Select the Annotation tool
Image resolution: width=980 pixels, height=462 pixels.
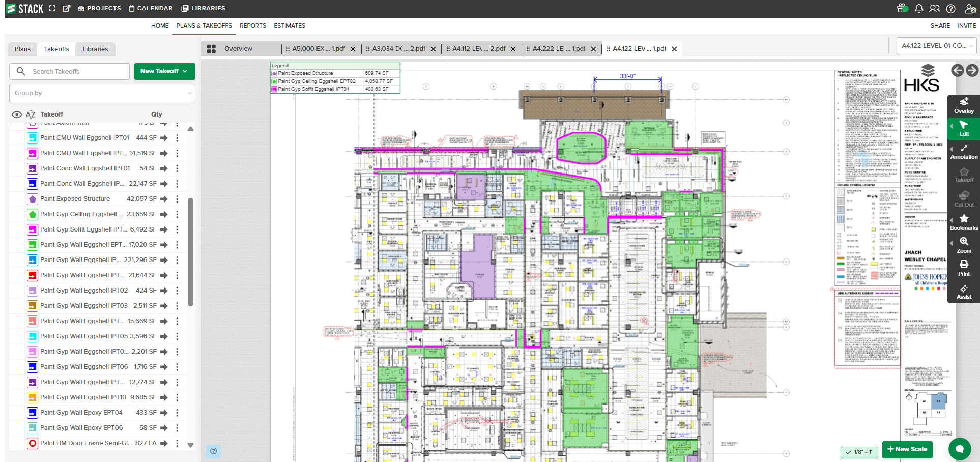click(x=964, y=152)
